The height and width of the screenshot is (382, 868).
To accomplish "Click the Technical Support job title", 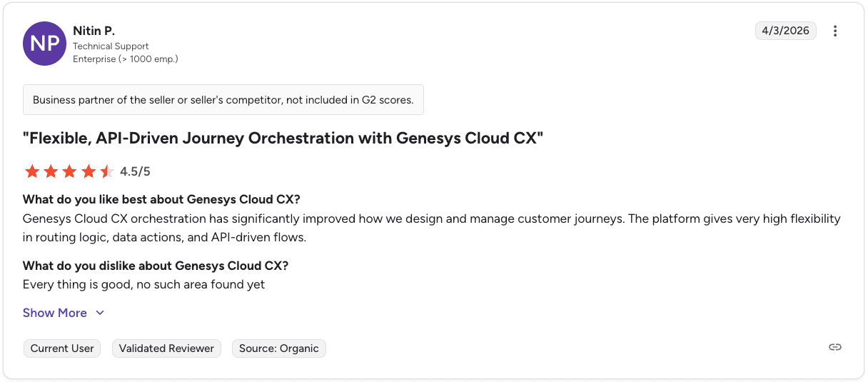I will [111, 46].
